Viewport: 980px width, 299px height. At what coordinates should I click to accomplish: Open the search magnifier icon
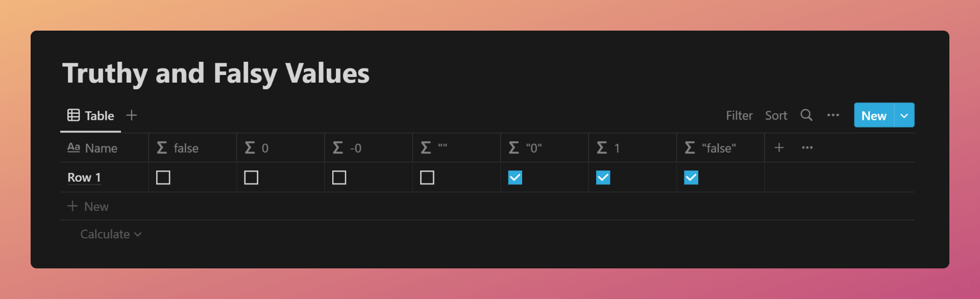806,115
